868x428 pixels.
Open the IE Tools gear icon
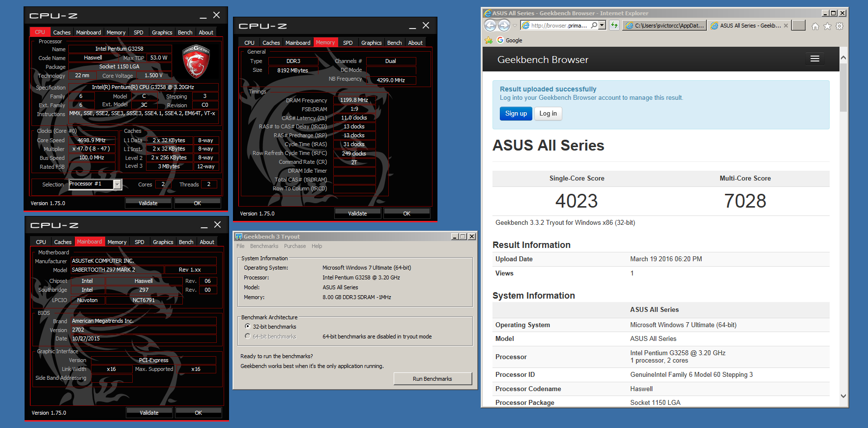[x=839, y=26]
